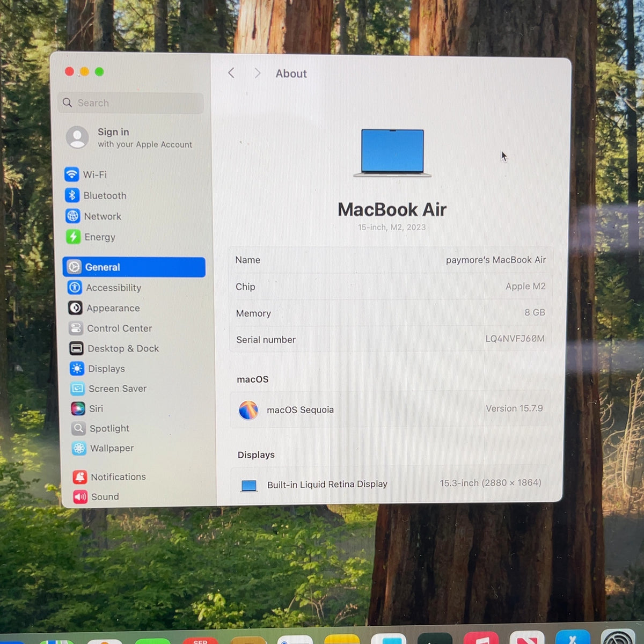Open Desktop & Dock settings
Image resolution: width=644 pixels, height=644 pixels.
[114, 348]
